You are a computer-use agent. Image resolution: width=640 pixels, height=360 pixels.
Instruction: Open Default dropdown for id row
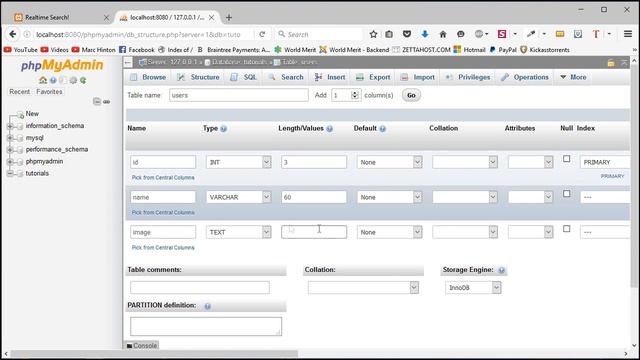pyautogui.click(x=389, y=162)
